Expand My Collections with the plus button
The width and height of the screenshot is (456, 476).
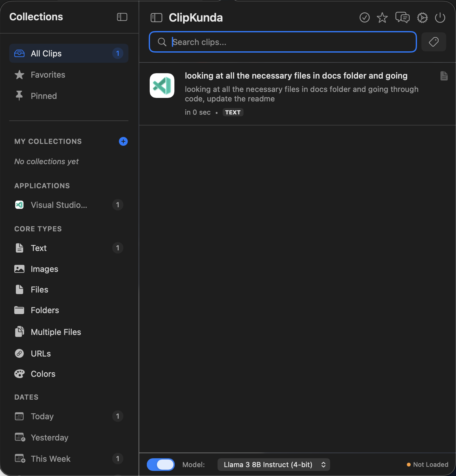click(123, 141)
